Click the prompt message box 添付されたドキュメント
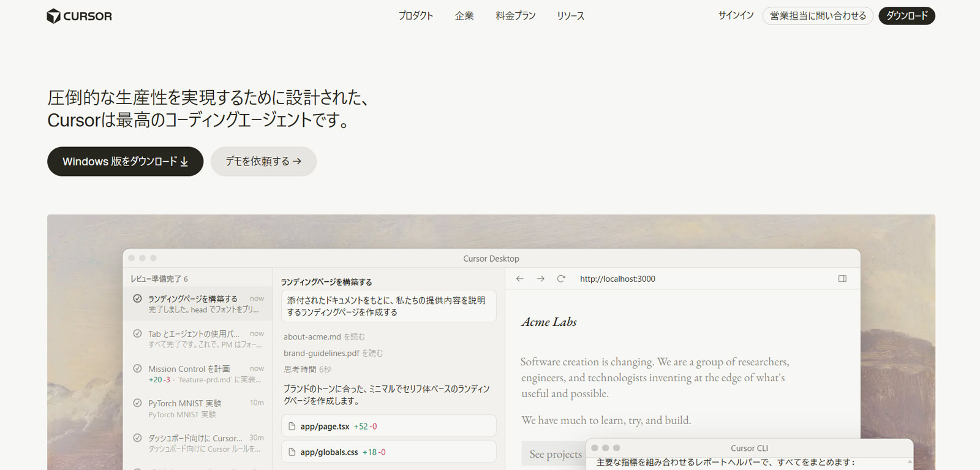 pos(388,306)
